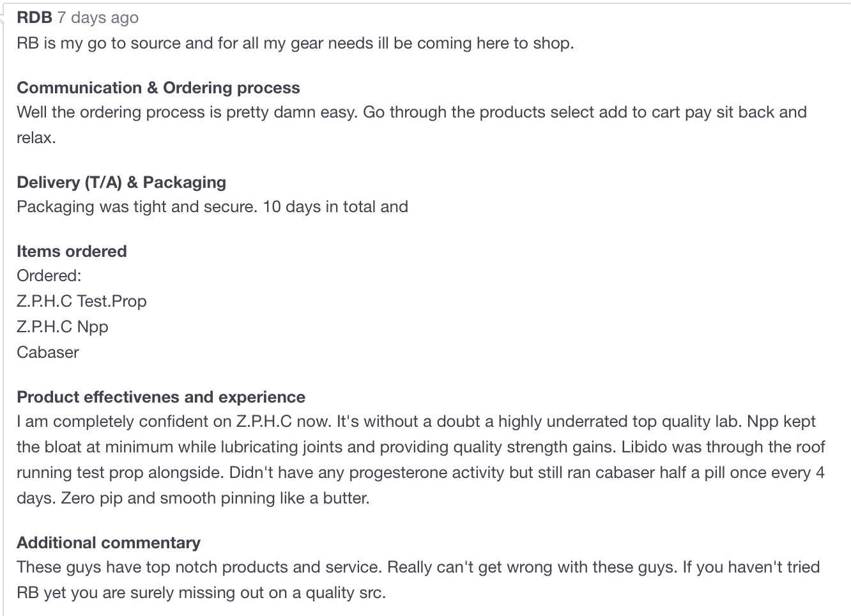851x616 pixels.
Task: Click the "7 days ago" timestamp
Action: pos(98,17)
